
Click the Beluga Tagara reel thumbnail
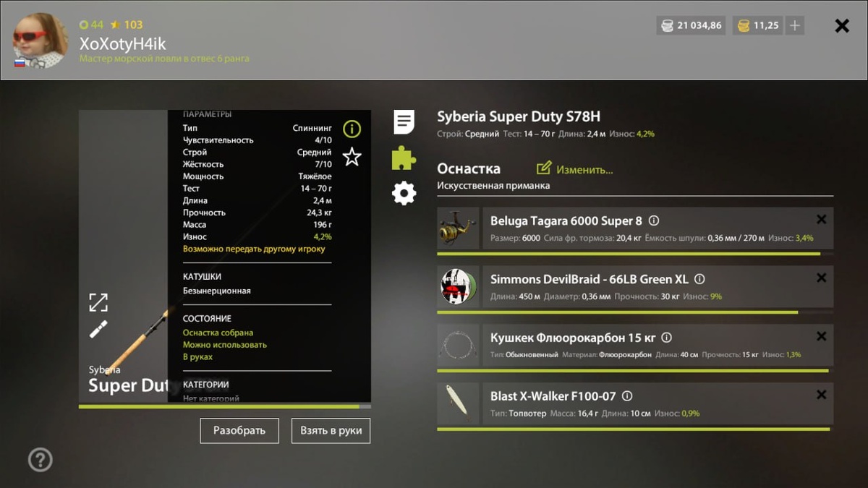pos(458,228)
